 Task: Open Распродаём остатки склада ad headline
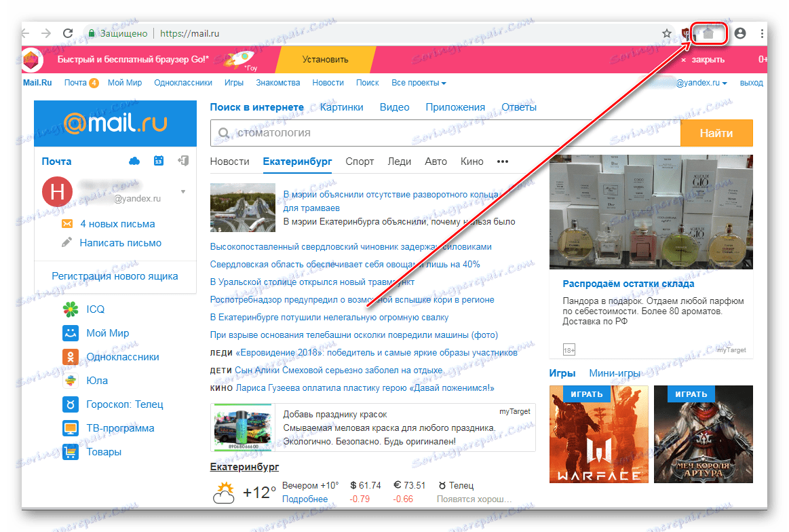628,284
